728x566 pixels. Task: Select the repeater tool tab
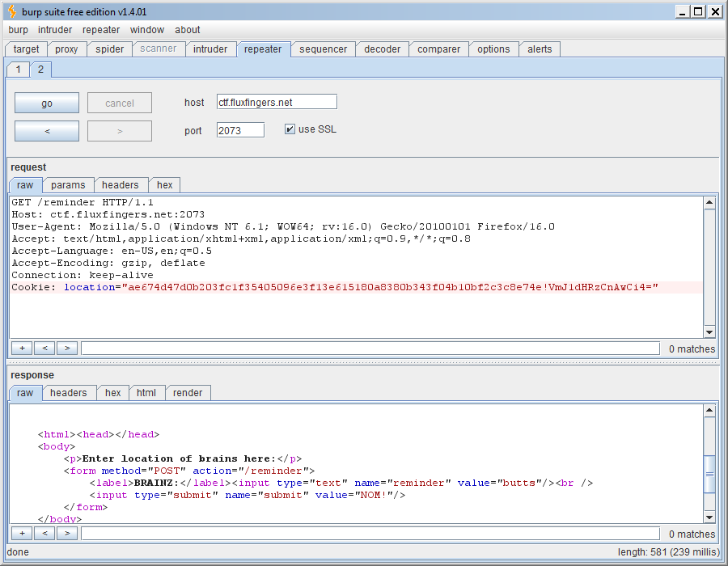(x=263, y=49)
